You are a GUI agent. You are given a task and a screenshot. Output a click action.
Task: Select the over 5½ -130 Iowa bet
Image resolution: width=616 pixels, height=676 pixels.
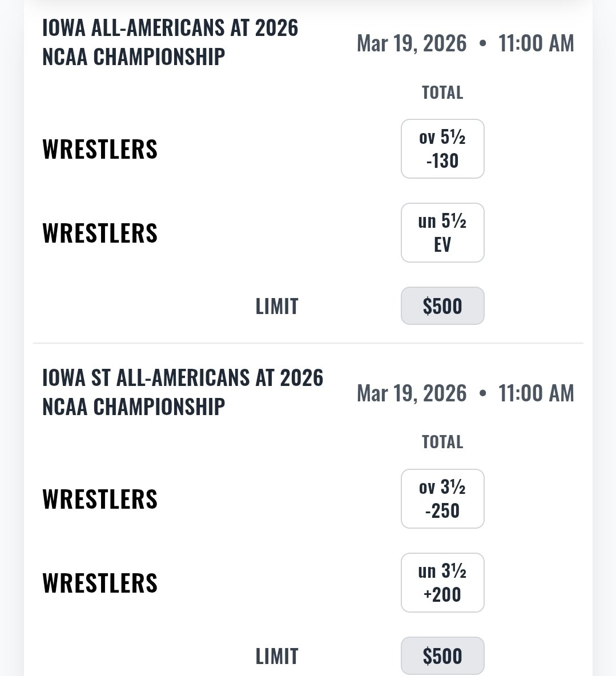(442, 149)
